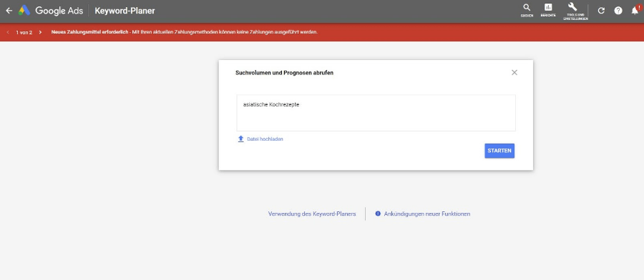Open Ankündigungen neuer Funktionen link
Viewport: 644px width, 280px height.
click(x=427, y=214)
